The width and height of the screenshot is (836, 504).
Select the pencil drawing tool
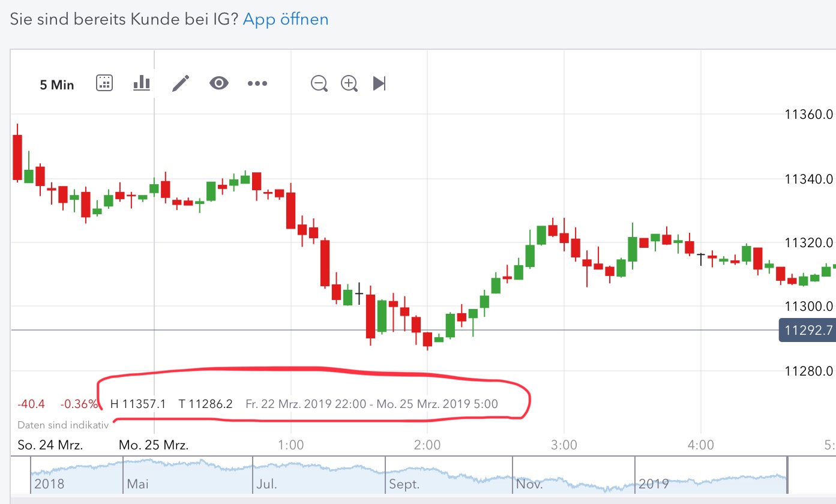coord(181,83)
